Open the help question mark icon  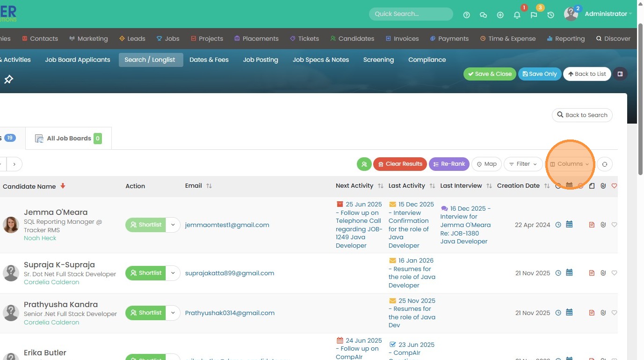coord(466,15)
